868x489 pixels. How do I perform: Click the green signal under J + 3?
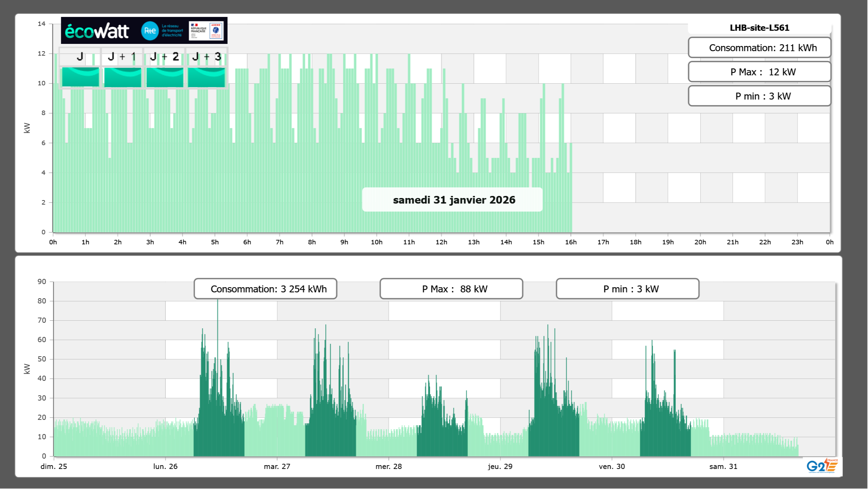point(206,77)
